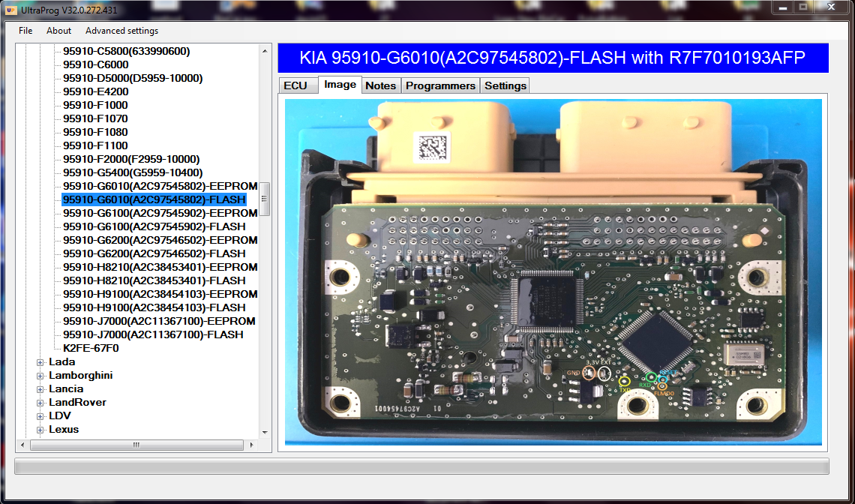Select 95910-H8210(A2C38453401)-EEPROM entry

[160, 267]
